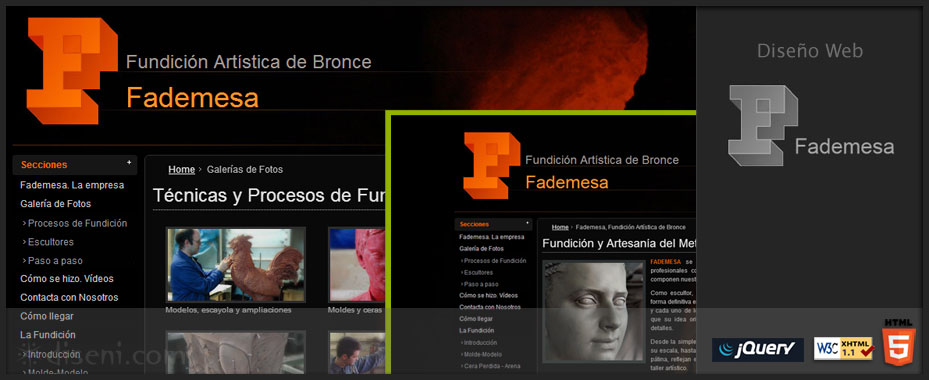This screenshot has width=929, height=380.
Task: Open 'Cómo se hizo. Vídeos' in main sidebar
Action: coord(67,279)
